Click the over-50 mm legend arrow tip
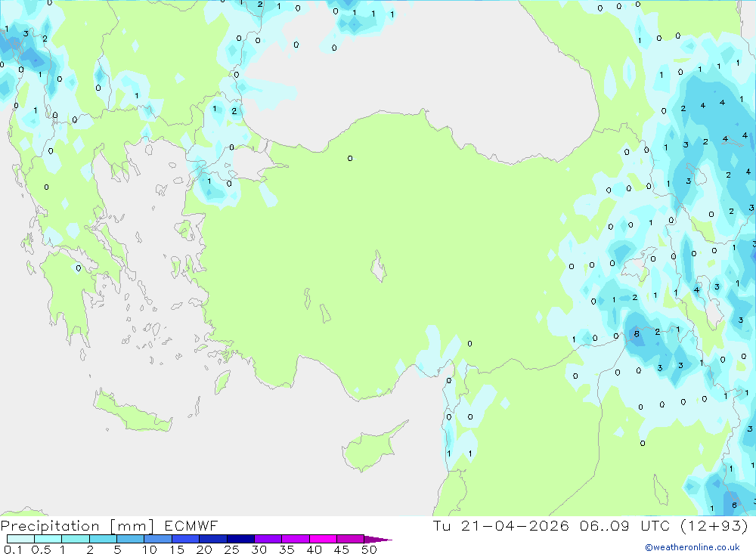The image size is (756, 554). coord(378,540)
